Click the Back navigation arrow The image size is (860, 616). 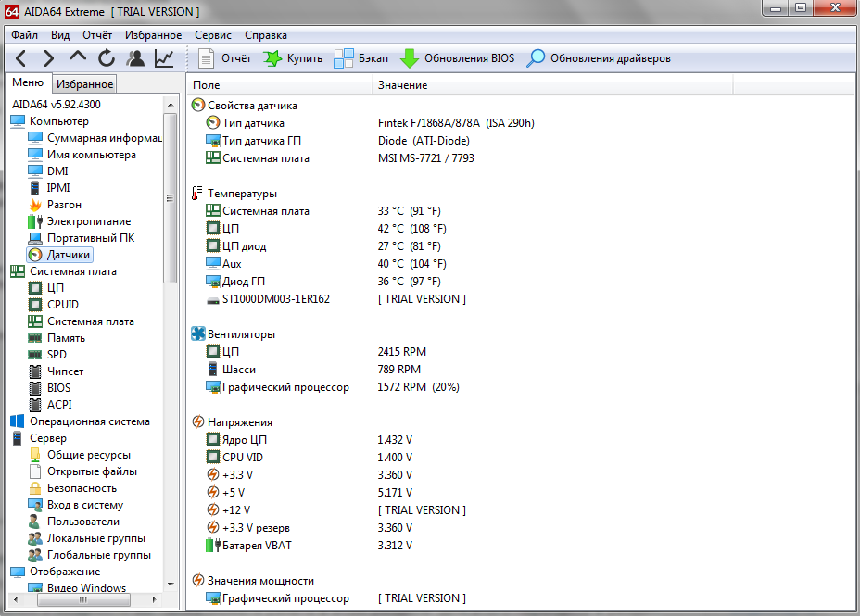[x=20, y=58]
